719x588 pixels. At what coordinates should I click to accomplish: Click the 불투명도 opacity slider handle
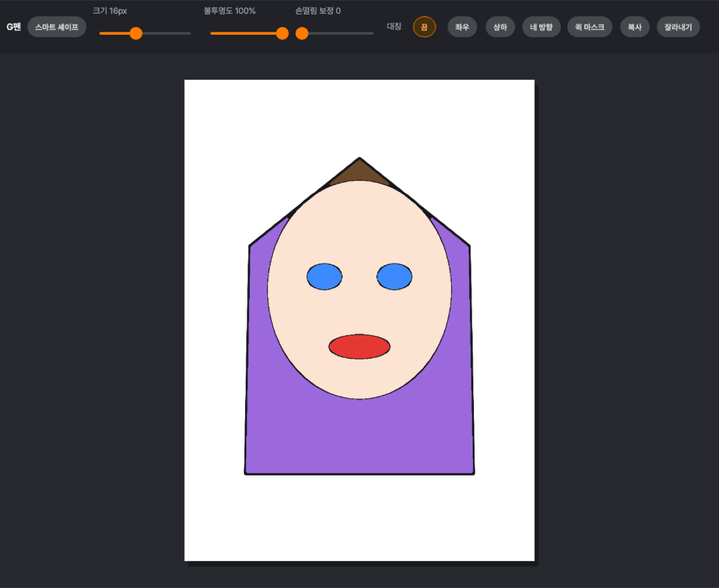(x=282, y=33)
